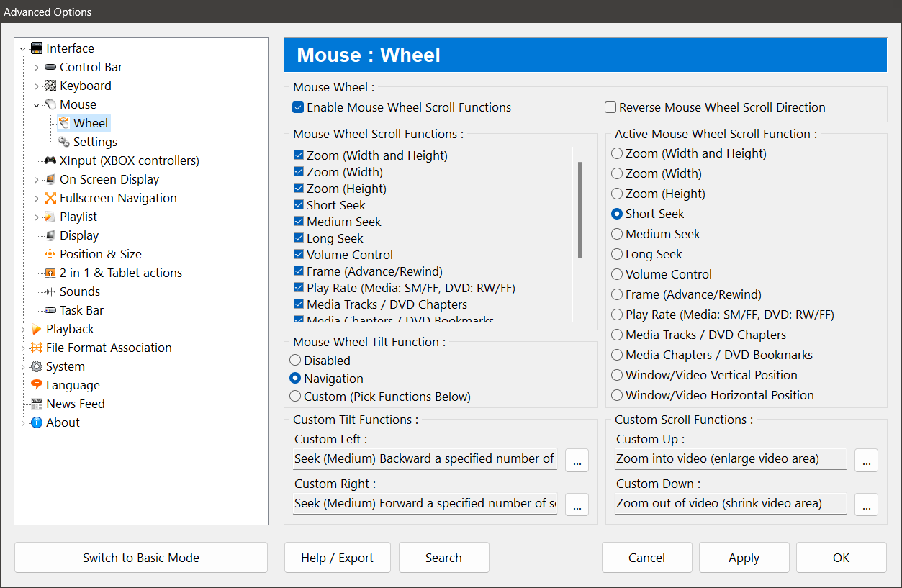Image resolution: width=902 pixels, height=588 pixels.
Task: Collapse the Mouse tree node
Action: coord(37,104)
